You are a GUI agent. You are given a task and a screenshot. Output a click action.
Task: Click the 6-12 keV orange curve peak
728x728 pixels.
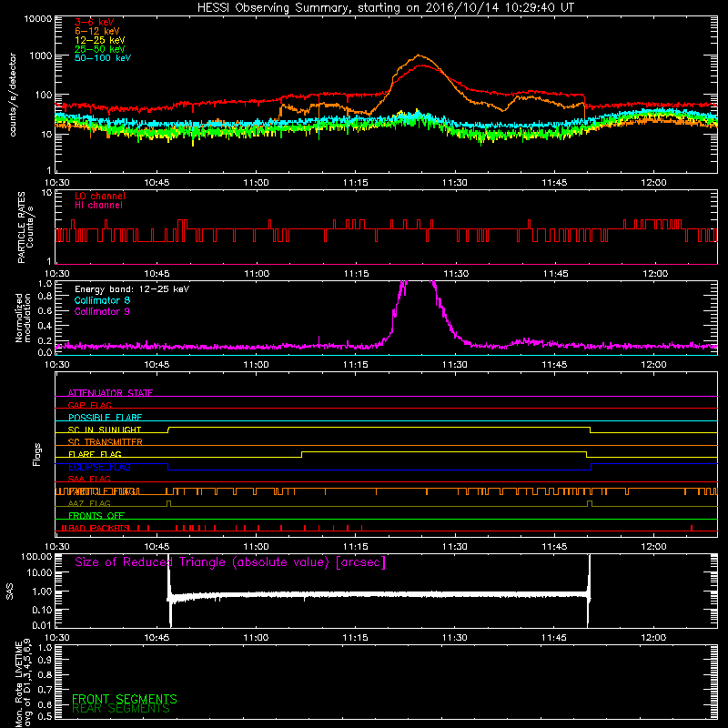click(x=419, y=56)
